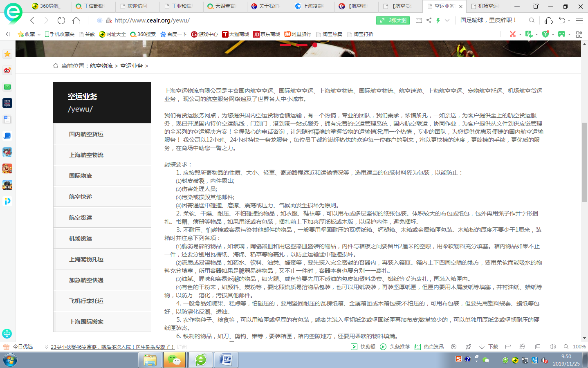Open WeChat from the taskbar

click(x=175, y=360)
